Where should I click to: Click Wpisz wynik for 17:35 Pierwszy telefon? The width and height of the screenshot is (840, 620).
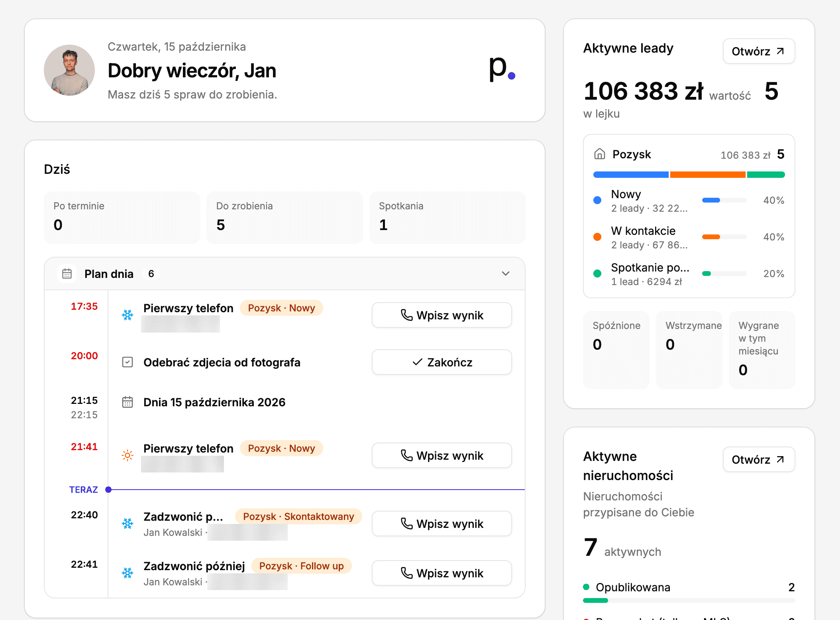[x=442, y=315]
